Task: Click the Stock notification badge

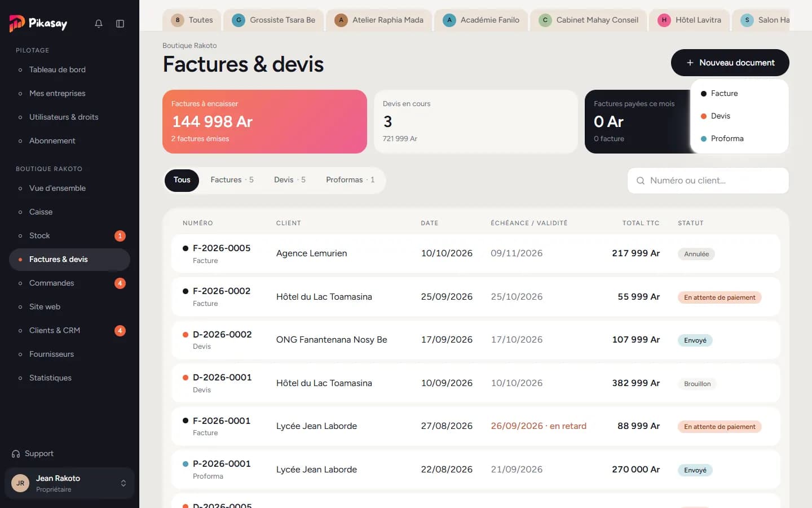Action: (x=120, y=236)
